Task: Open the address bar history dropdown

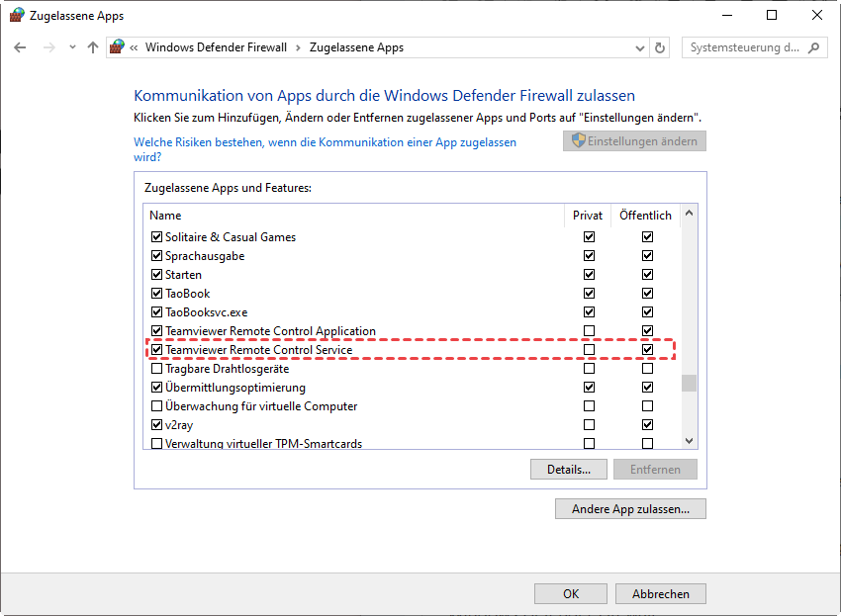Action: point(639,47)
